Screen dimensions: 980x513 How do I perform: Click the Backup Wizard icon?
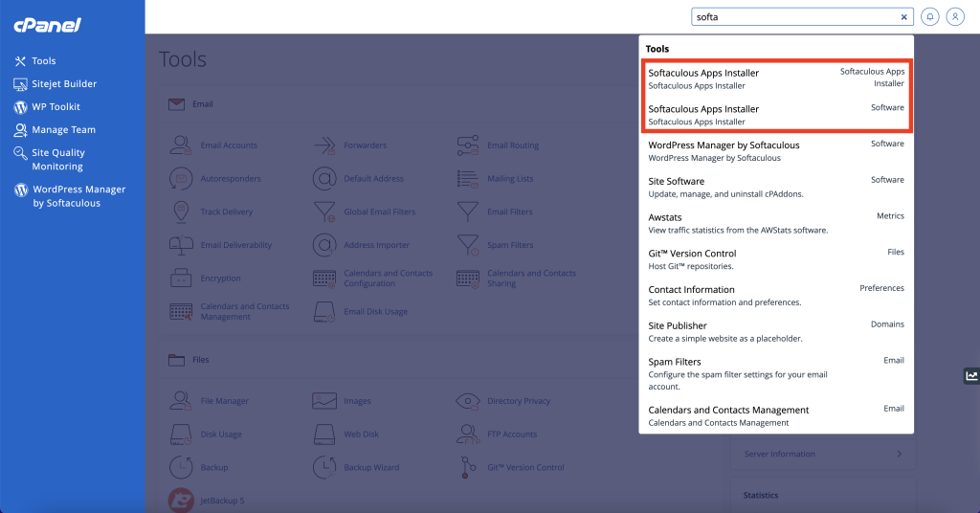tap(324, 467)
